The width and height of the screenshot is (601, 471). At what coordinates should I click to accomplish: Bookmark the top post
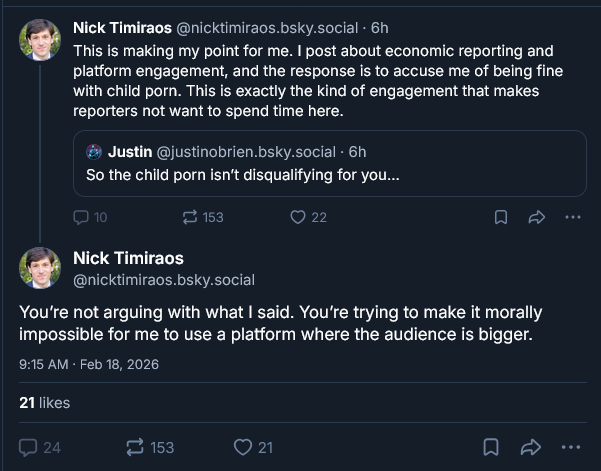click(x=501, y=217)
